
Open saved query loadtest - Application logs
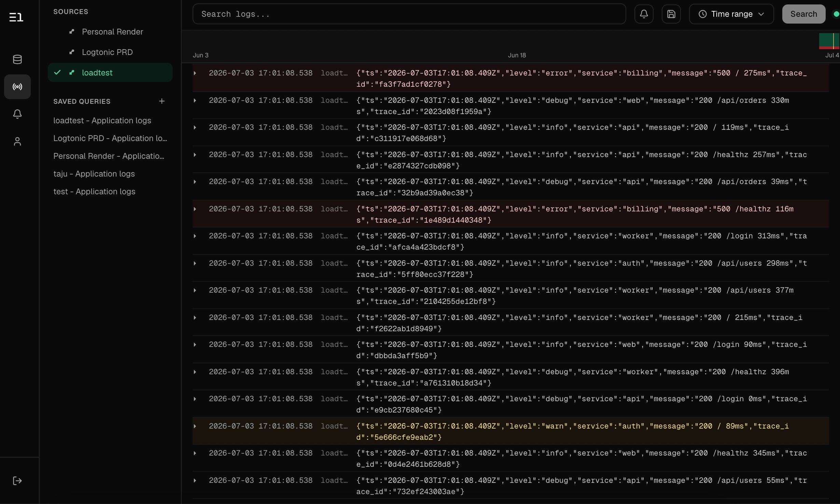click(x=102, y=121)
